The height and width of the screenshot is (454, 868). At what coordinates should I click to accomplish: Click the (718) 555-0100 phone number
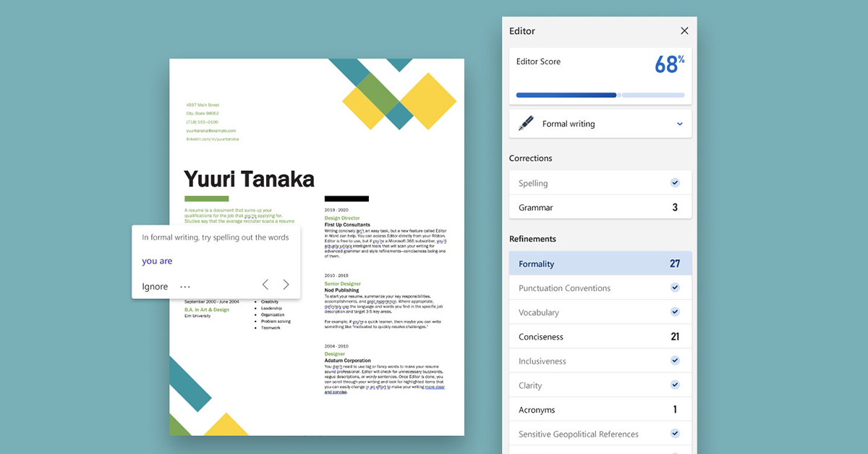click(202, 122)
